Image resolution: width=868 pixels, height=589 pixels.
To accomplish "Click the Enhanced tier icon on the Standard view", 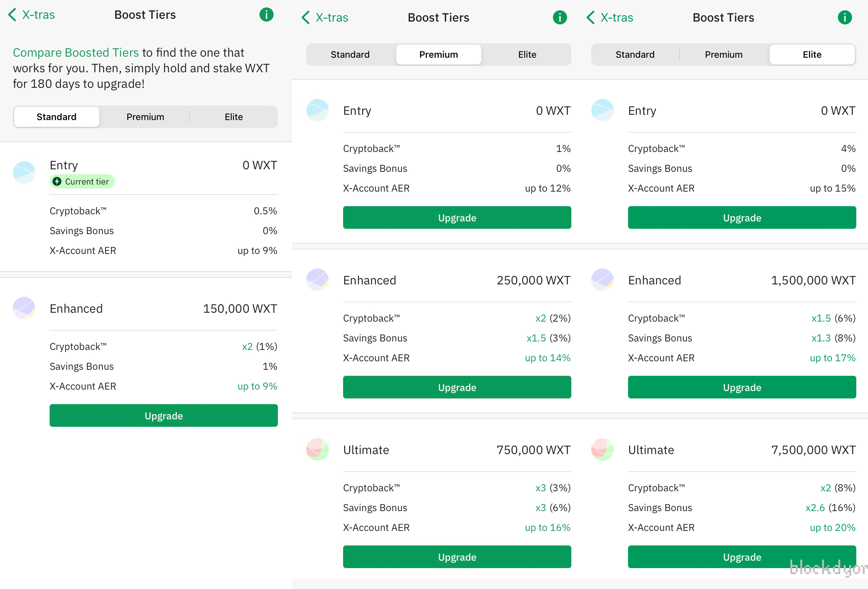I will (x=23, y=308).
